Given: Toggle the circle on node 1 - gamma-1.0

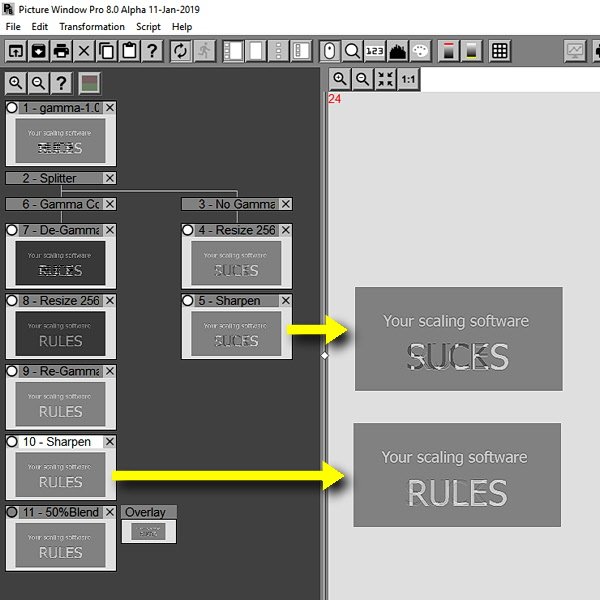Looking at the screenshot, I should coord(12,108).
